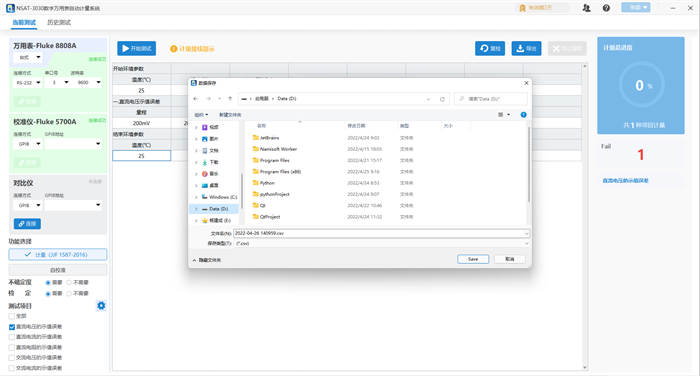Select 需要 radio for 检定
This screenshot has height=376, width=700.
click(48, 293)
